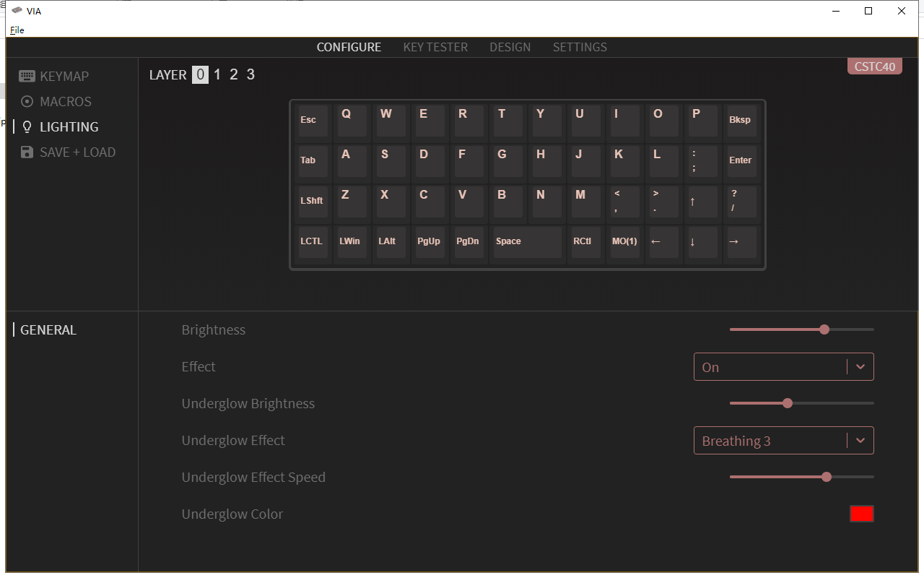Viewport: 924px width, 578px height.
Task: Click the LIGHTING lightbulb icon
Action: point(27,126)
